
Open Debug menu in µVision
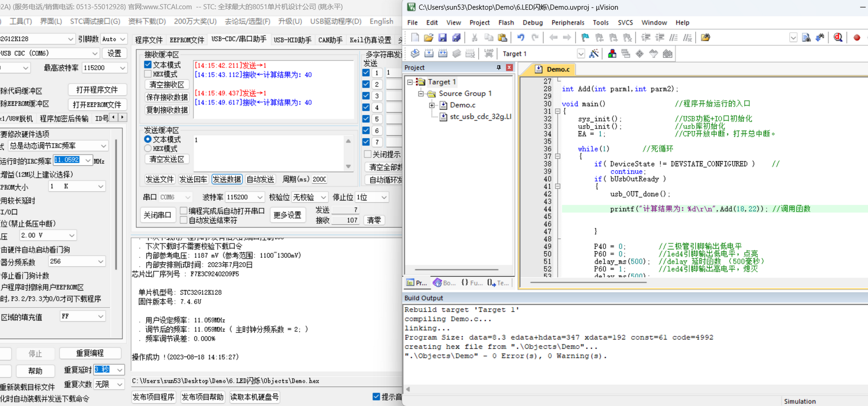coord(532,22)
